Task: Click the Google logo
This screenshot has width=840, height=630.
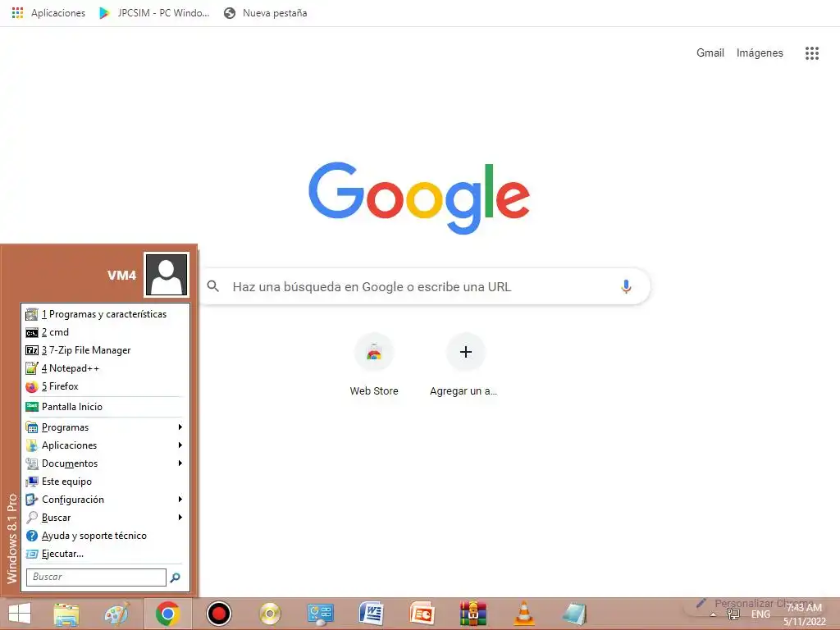Action: 419,199
